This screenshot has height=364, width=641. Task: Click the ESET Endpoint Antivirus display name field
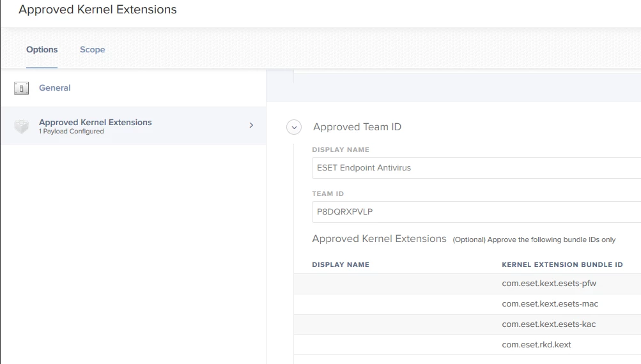coord(475,168)
